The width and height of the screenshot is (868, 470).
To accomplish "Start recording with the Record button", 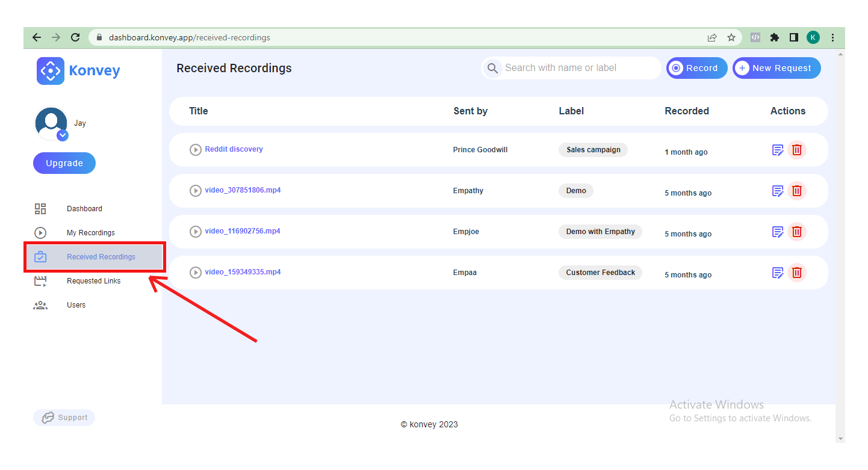I will (x=696, y=68).
